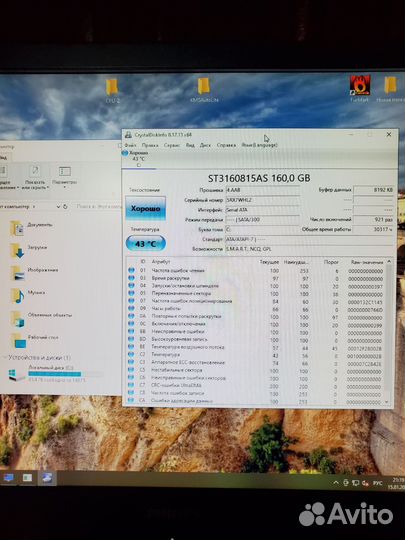Click the Текущее column header
The image size is (405, 540).
pyautogui.click(x=269, y=262)
